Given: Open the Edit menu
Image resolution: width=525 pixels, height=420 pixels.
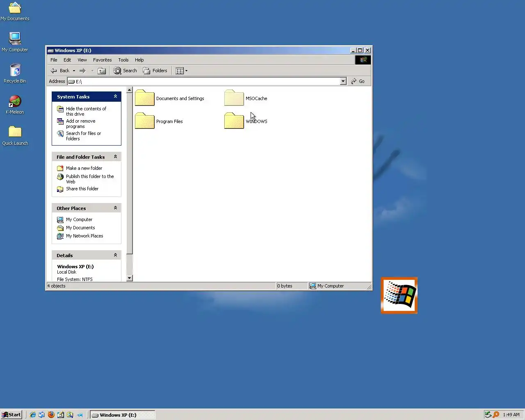Looking at the screenshot, I should (67, 60).
